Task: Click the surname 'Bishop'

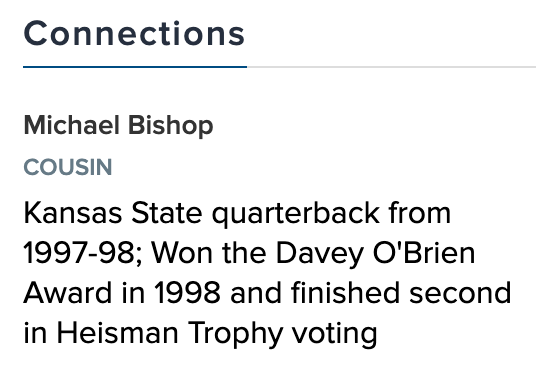Action: [171, 126]
